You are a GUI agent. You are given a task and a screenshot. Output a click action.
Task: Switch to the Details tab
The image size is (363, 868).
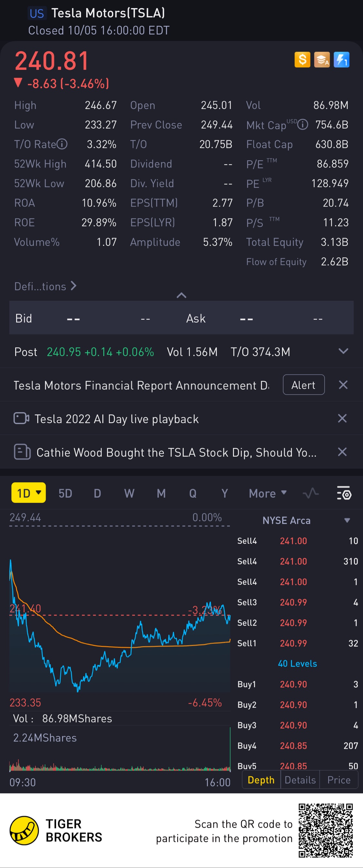(x=300, y=780)
